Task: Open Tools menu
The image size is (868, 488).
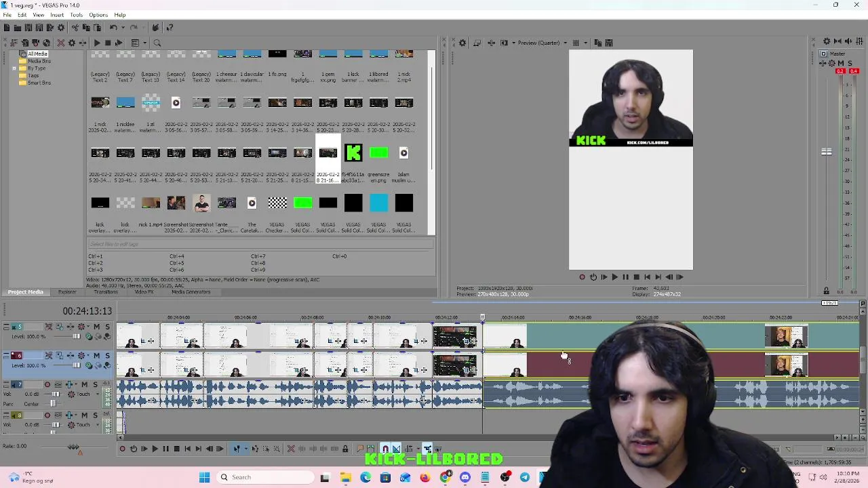Action: (x=76, y=15)
